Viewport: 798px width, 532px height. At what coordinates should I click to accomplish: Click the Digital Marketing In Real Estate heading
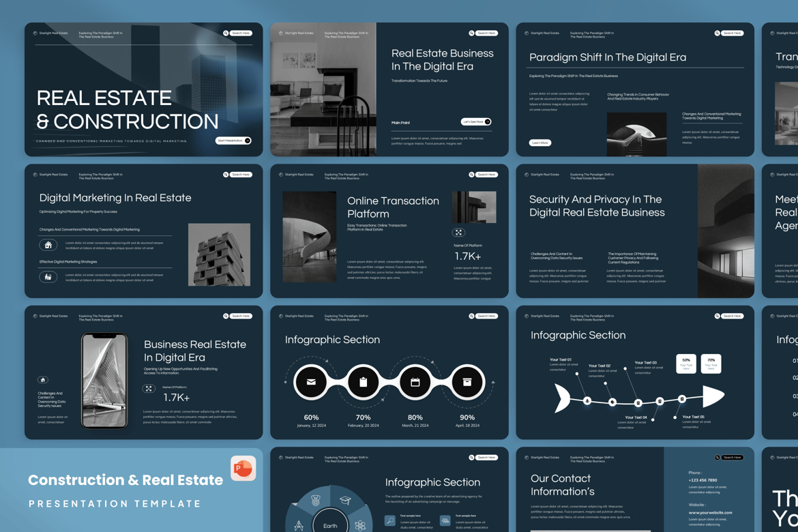(115, 198)
